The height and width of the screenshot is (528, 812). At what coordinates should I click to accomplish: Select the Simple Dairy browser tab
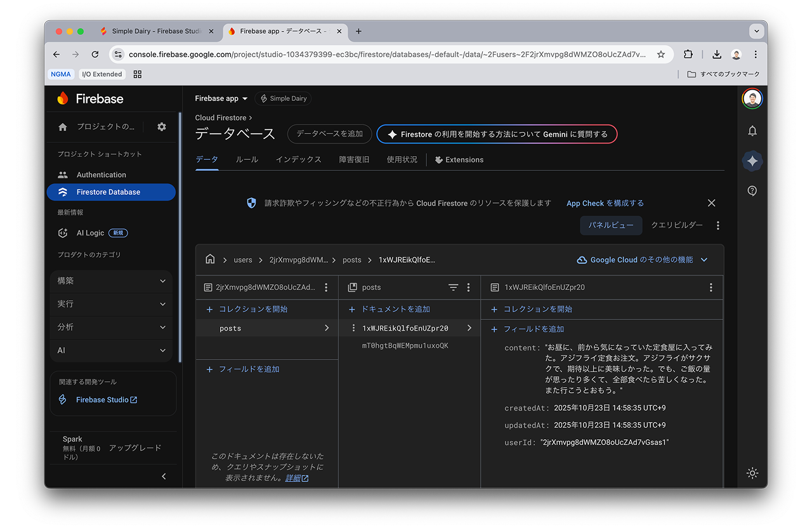click(x=155, y=30)
